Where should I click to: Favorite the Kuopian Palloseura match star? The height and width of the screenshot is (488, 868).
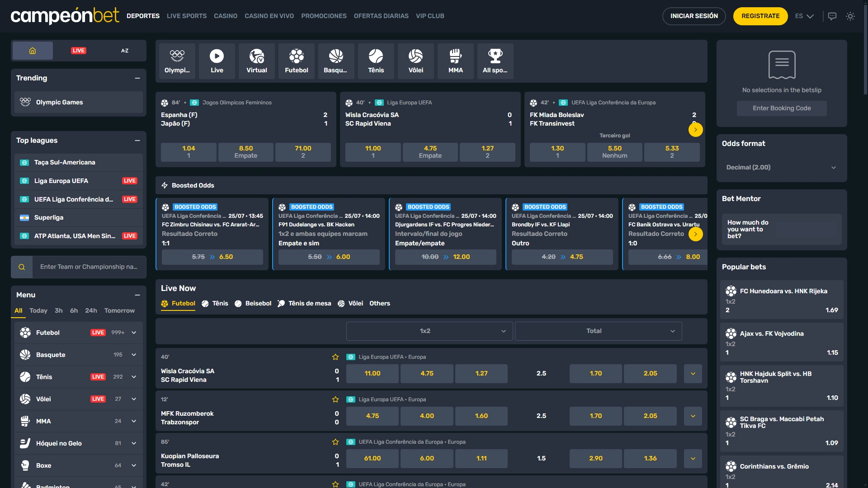tap(335, 442)
